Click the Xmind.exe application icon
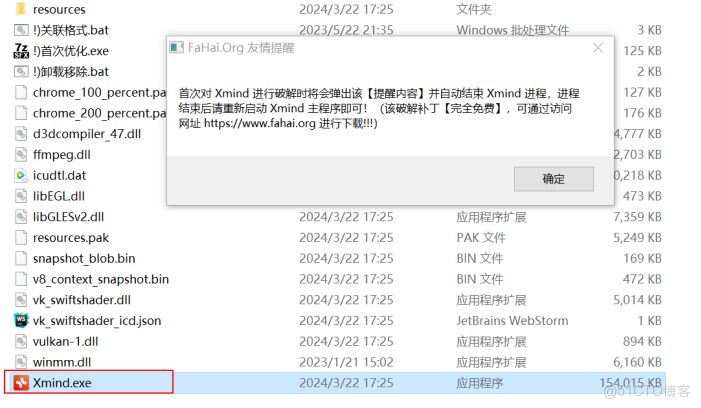This screenshot has height=408, width=701. 21,383
